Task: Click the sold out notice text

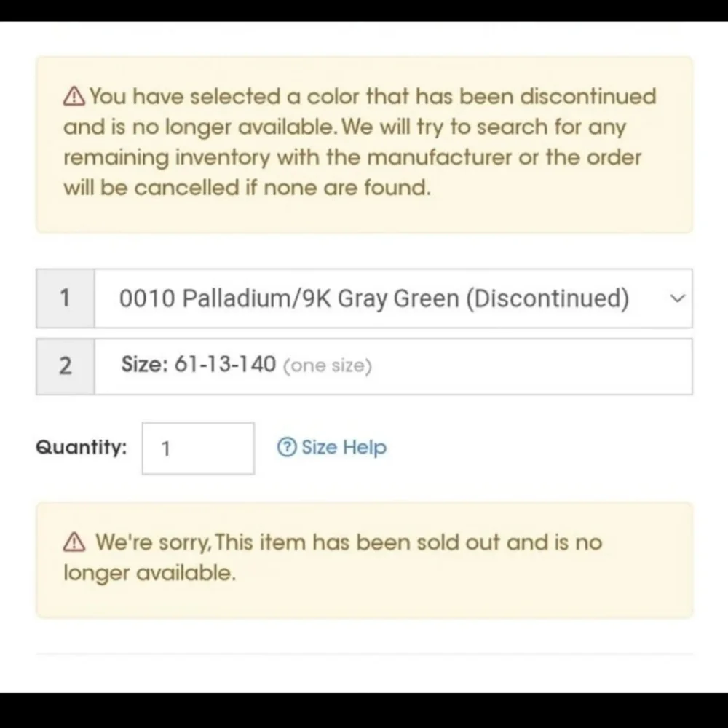Action: pyautogui.click(x=333, y=557)
